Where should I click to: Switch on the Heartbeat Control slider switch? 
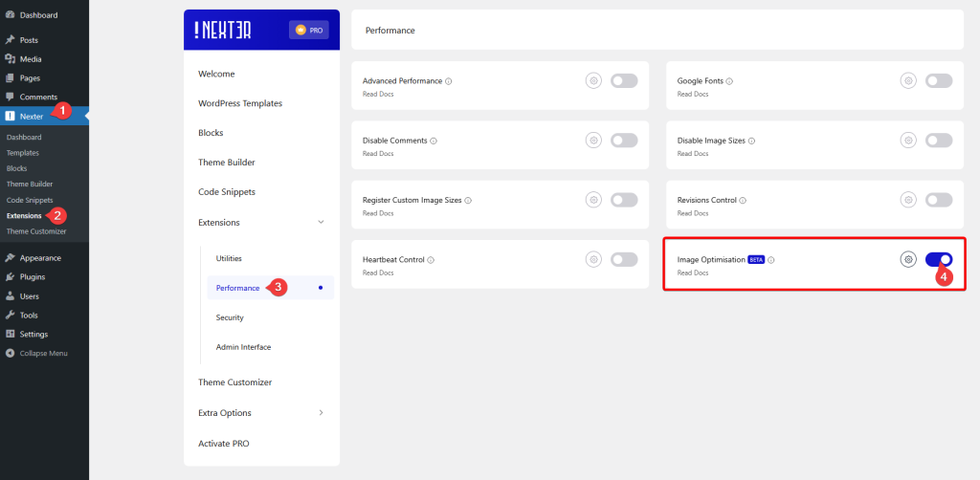click(624, 259)
